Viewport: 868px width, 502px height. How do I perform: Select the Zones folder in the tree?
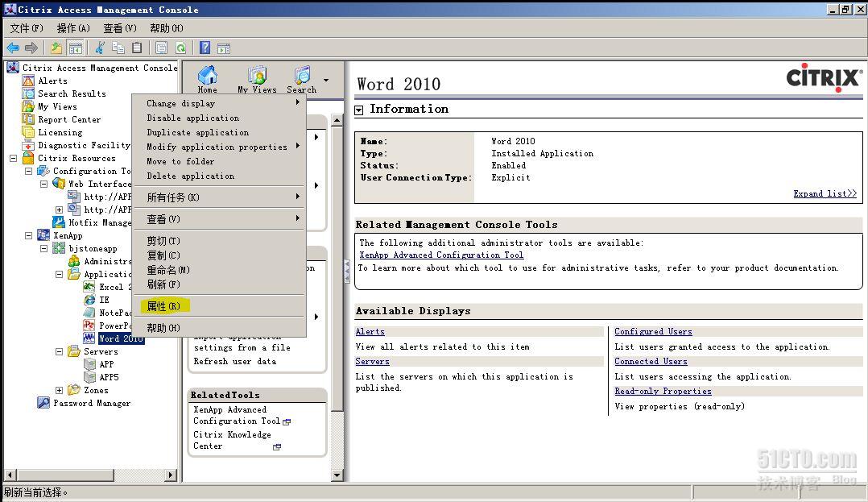(96, 391)
